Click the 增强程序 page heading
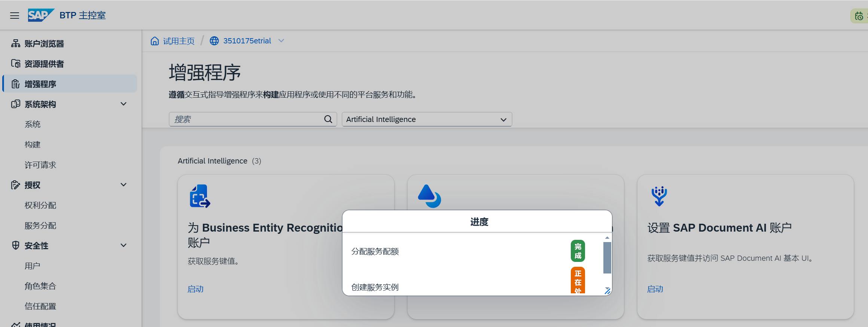868x327 pixels. point(205,73)
